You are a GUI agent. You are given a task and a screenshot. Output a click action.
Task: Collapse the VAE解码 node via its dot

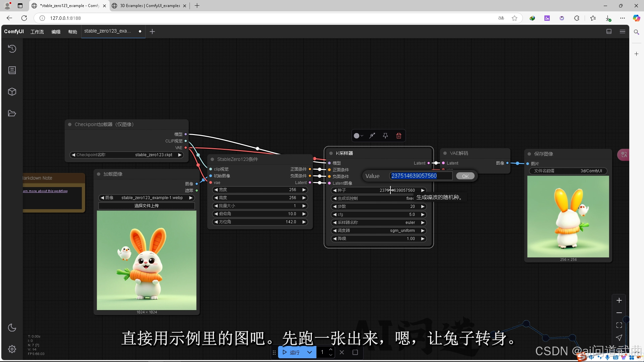445,153
